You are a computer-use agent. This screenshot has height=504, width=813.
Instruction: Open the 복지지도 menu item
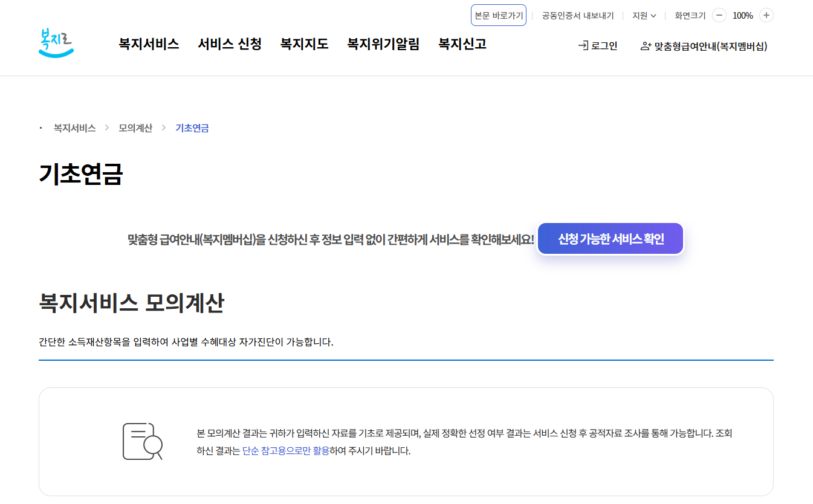coord(304,44)
